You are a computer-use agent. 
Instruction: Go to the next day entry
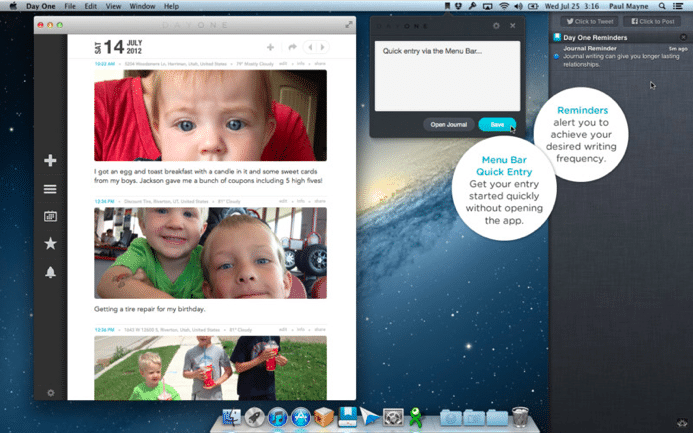pos(322,47)
